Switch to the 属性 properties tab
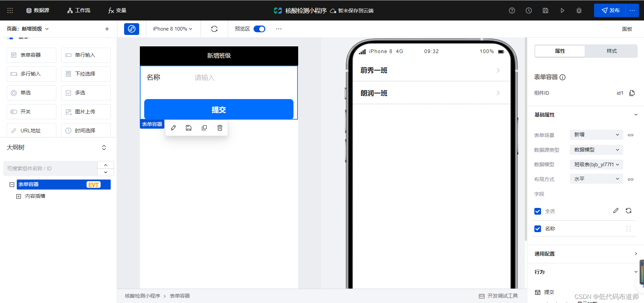 560,51
